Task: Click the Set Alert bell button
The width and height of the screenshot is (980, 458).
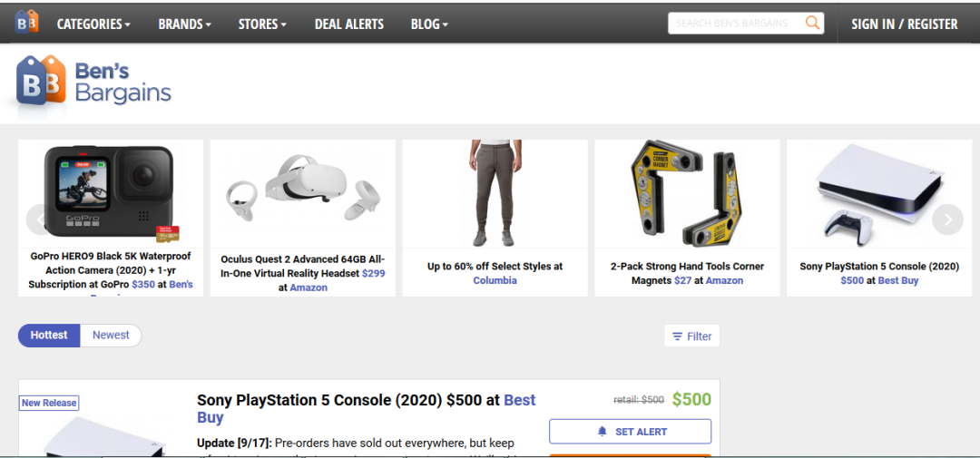Action: [630, 432]
